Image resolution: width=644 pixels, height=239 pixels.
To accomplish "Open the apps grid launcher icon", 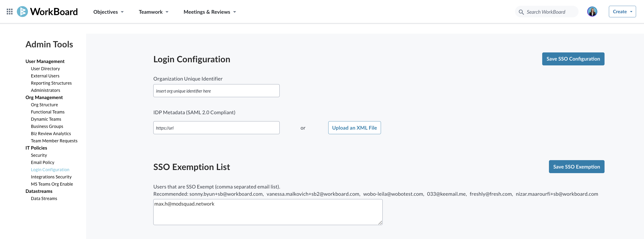I will tap(9, 12).
